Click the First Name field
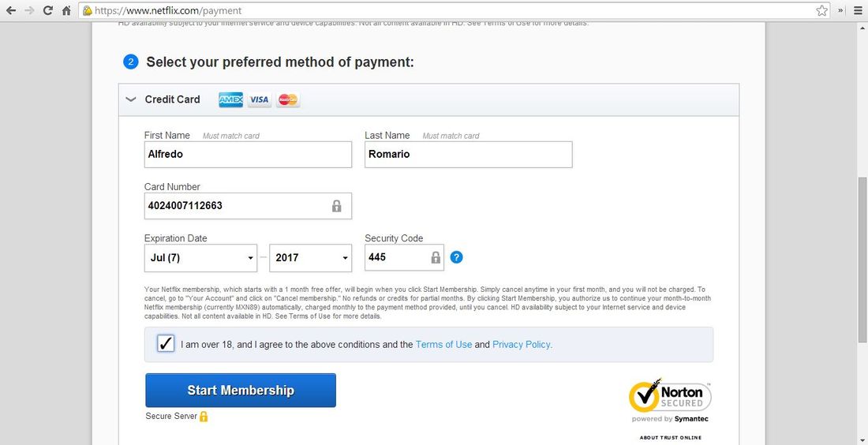 248,155
